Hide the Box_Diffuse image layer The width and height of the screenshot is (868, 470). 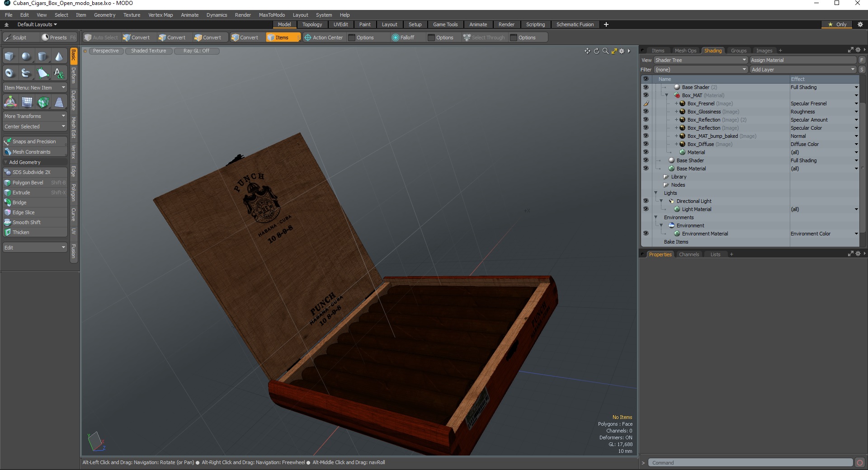point(646,144)
